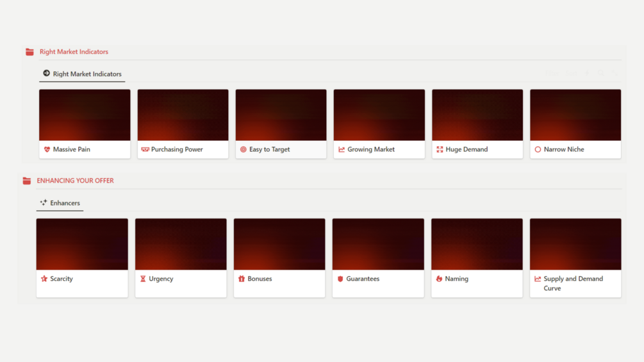The height and width of the screenshot is (362, 644).
Task: Open the Huge Demand card title
Action: coord(466,149)
